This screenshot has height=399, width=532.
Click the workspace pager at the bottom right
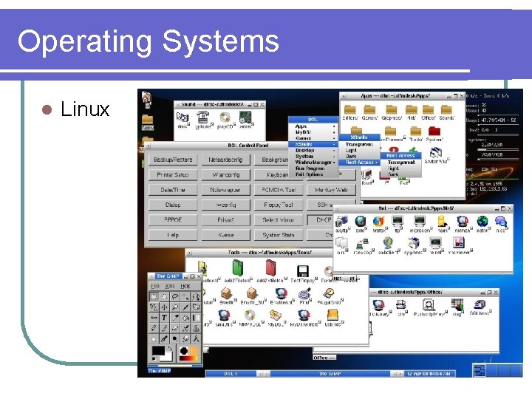(497, 370)
